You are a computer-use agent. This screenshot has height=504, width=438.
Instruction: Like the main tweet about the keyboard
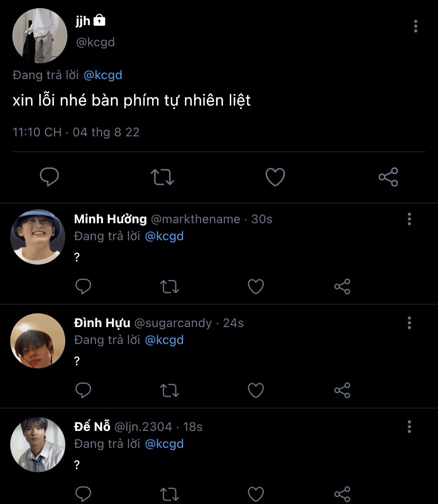coord(275,177)
